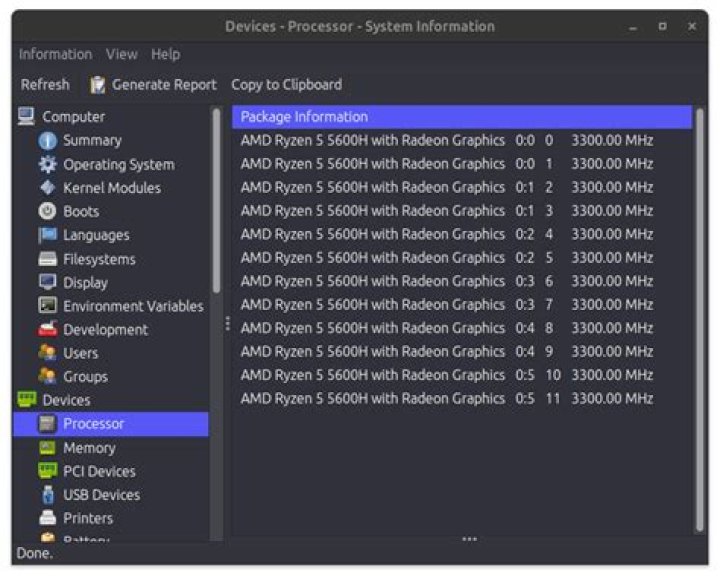The image size is (720, 579).
Task: Select processor row with core number 2
Action: click(461, 187)
